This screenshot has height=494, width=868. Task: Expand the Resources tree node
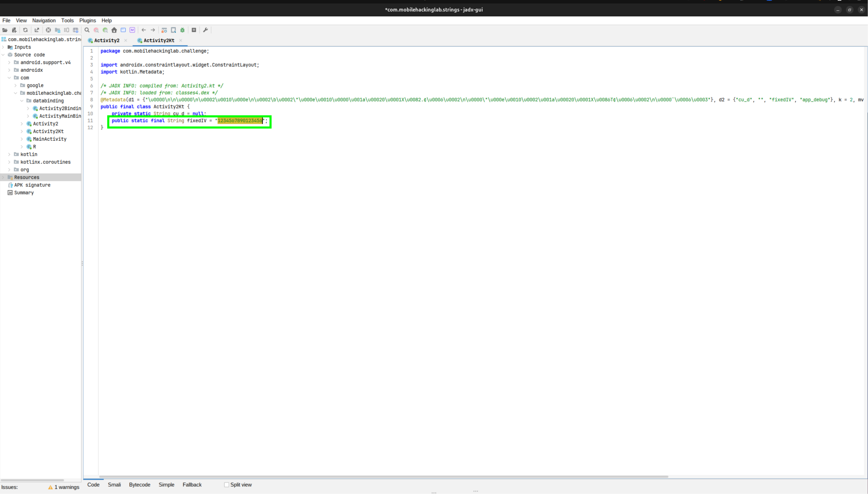coord(3,177)
